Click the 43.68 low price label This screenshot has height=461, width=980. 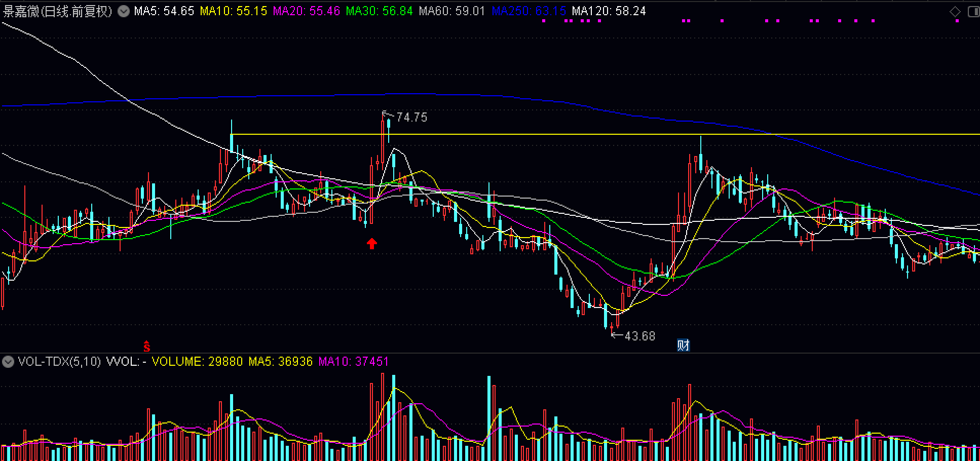pos(639,336)
